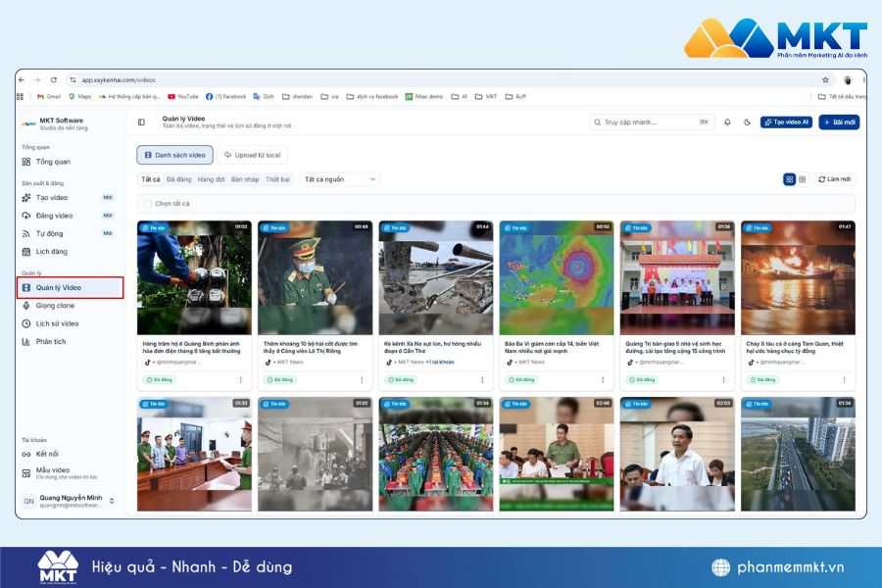
Task: Open Chrome profile avatar
Action: pyautogui.click(x=848, y=80)
